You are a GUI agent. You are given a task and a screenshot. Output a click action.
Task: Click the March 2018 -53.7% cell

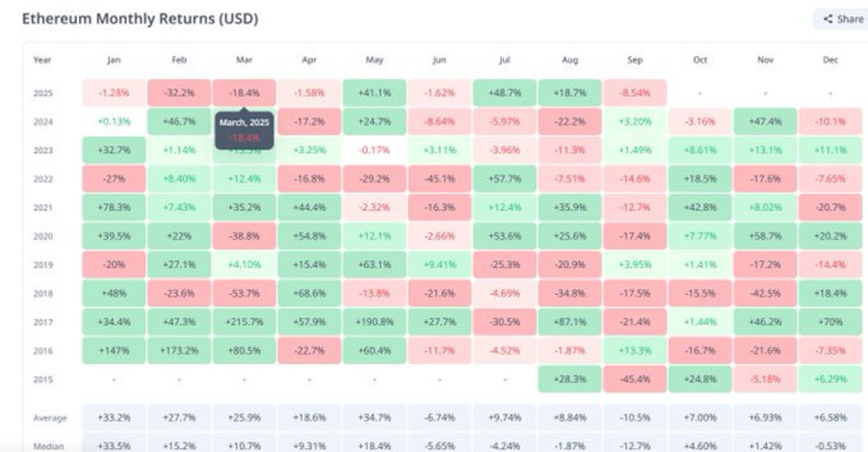pos(244,294)
